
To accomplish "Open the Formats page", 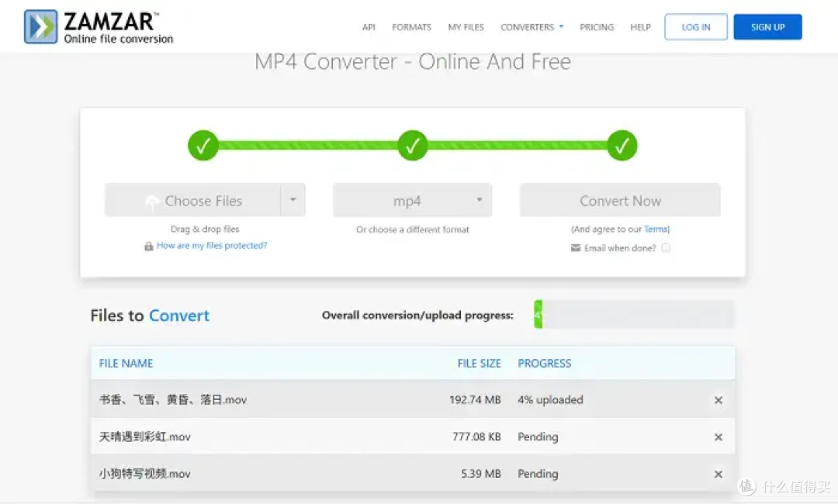I will coord(411,26).
